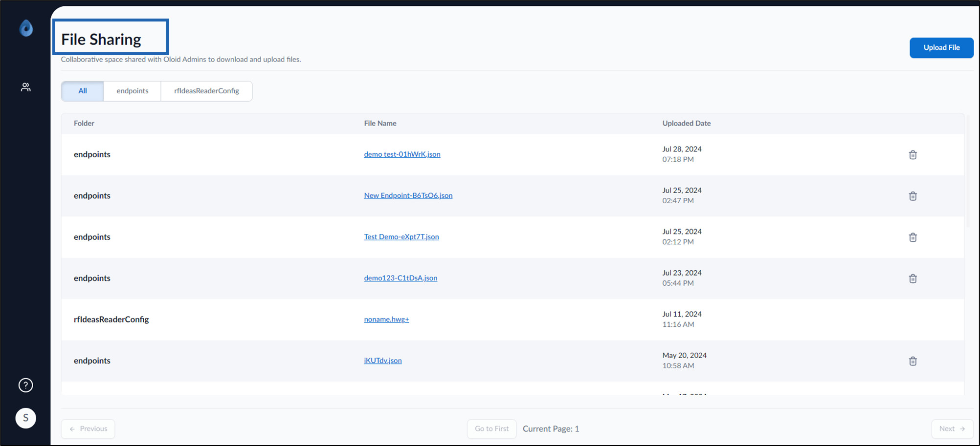Open the Test Demo-eXpt7T.json link
Viewport: 980px width, 446px height.
[x=401, y=237]
